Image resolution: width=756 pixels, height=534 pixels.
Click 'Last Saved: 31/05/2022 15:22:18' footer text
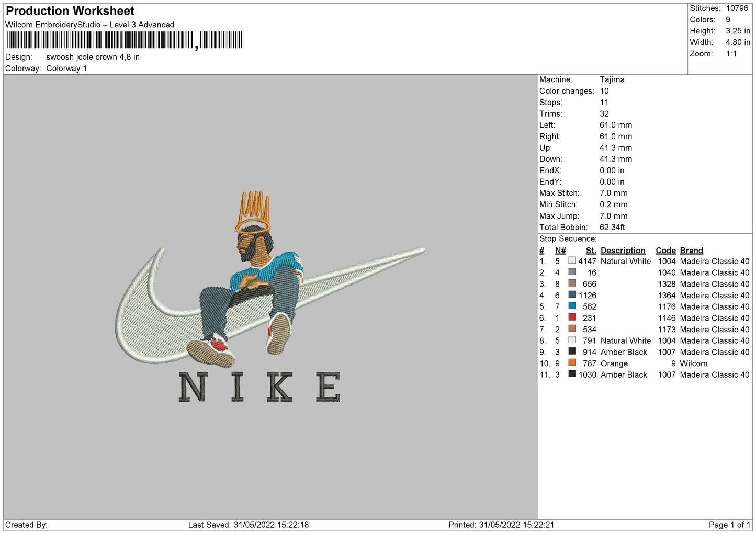(249, 525)
